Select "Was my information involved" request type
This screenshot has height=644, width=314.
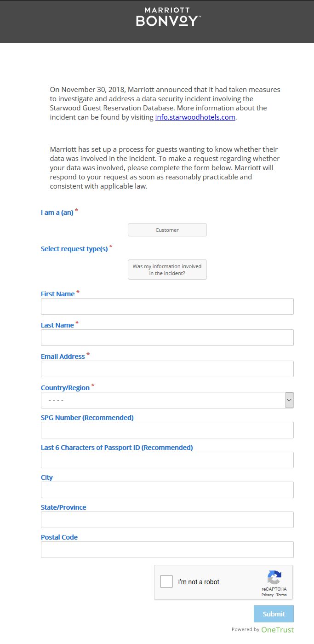coord(167,270)
